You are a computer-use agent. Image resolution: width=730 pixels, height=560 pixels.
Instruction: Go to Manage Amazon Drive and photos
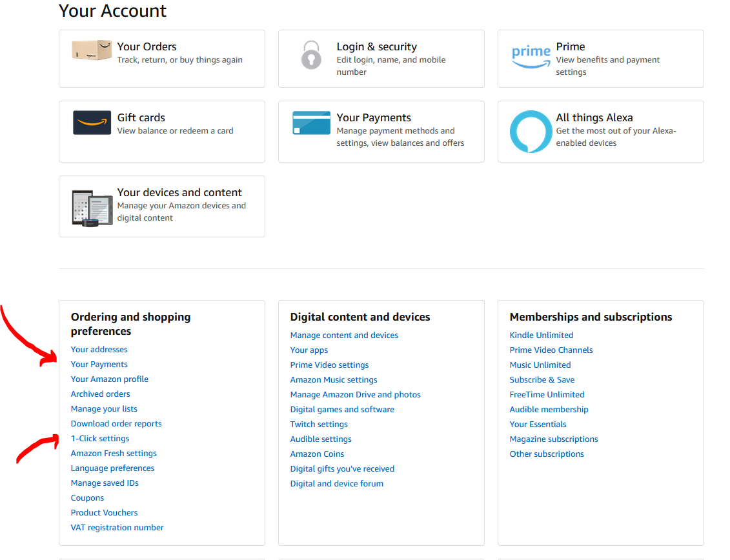[355, 395]
